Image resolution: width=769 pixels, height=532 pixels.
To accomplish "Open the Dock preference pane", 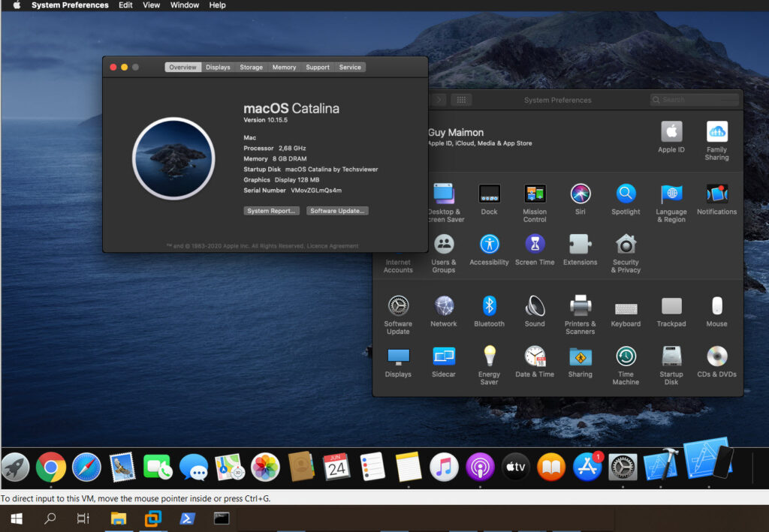I will tap(489, 200).
